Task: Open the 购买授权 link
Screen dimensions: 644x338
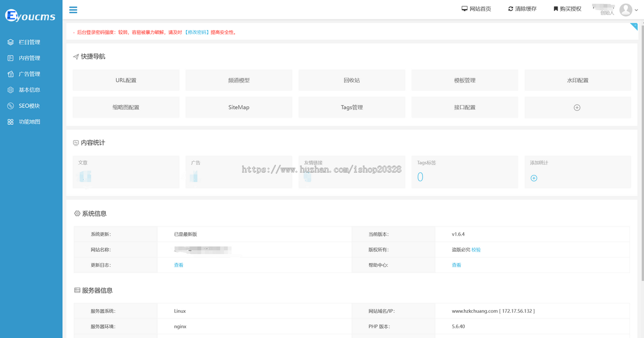Action: point(570,9)
